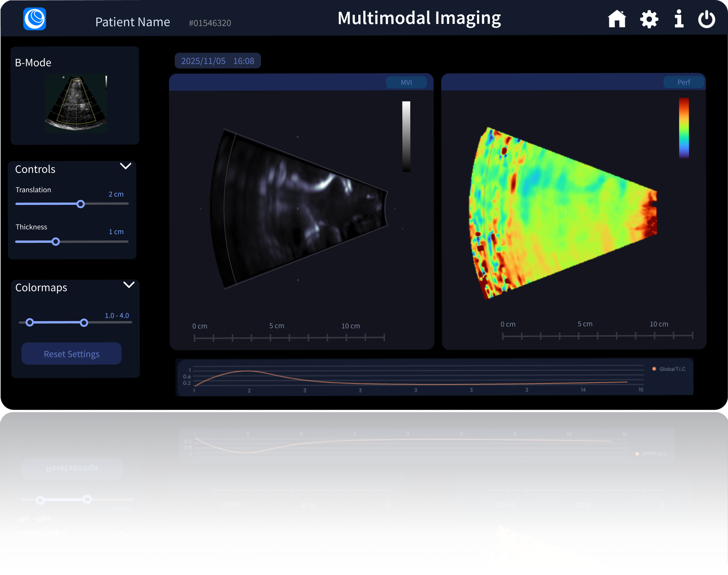Image resolution: width=728 pixels, height=575 pixels.
Task: Click the colormap range minimum handle
Action: coord(30,322)
